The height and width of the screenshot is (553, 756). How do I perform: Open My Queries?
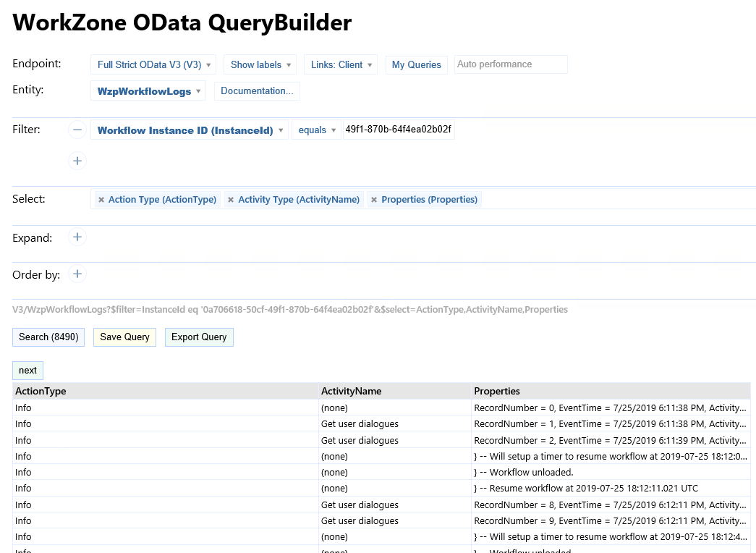pyautogui.click(x=416, y=65)
